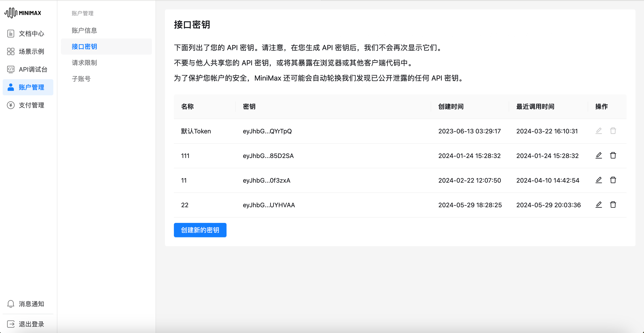Click the 接口密钥 page heading

pyautogui.click(x=192, y=24)
